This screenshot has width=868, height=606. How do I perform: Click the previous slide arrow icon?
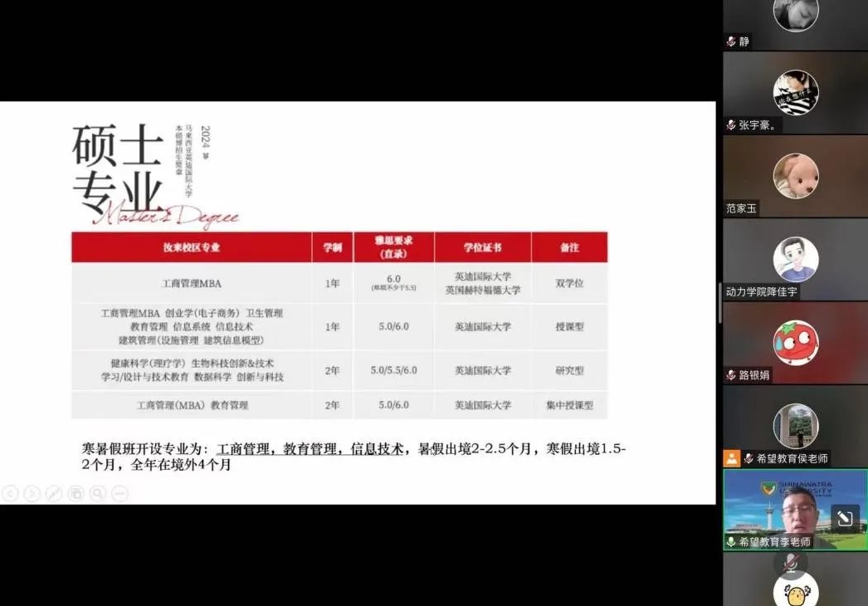[x=10, y=494]
